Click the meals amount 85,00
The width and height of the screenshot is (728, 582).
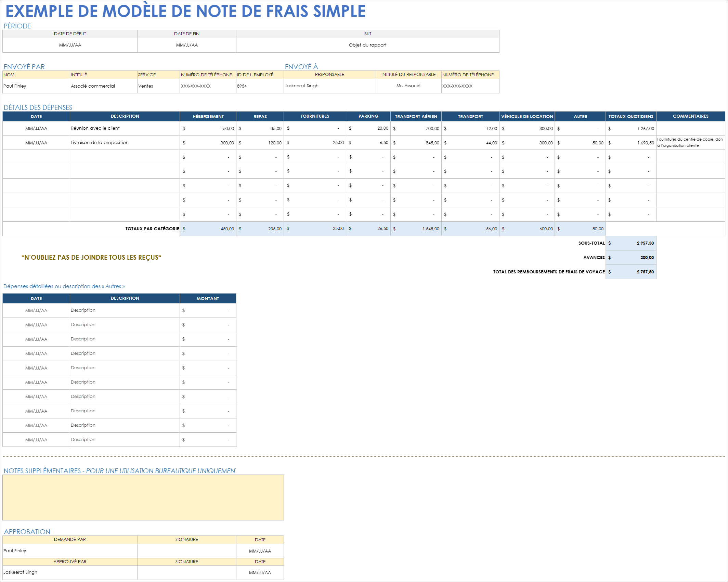tap(260, 128)
